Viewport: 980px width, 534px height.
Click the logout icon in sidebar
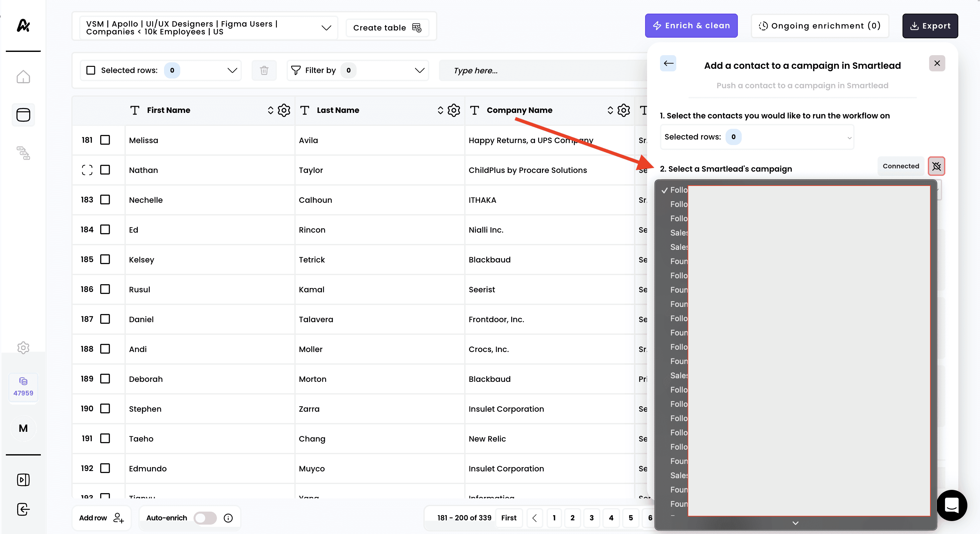coord(23,509)
